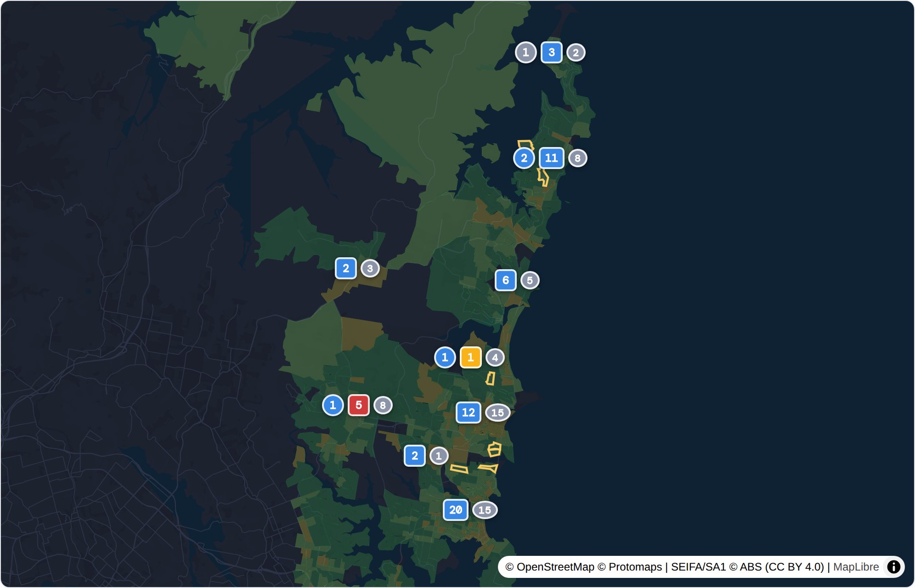Select blue circle 1 beside yellow marker
The image size is (915, 588).
(x=445, y=357)
